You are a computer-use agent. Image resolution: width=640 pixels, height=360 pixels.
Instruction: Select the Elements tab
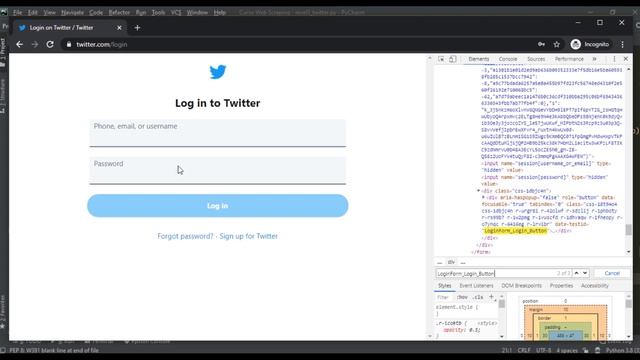click(479, 59)
